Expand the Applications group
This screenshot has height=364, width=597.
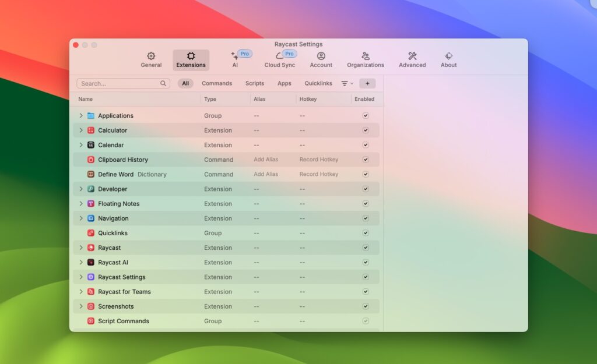[81, 115]
